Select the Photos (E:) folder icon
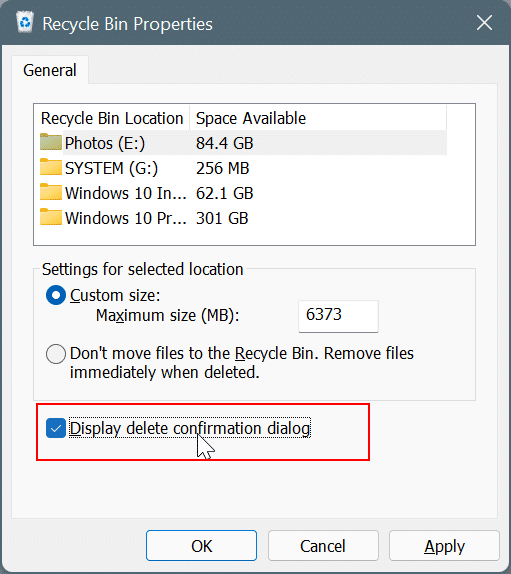 click(51, 142)
